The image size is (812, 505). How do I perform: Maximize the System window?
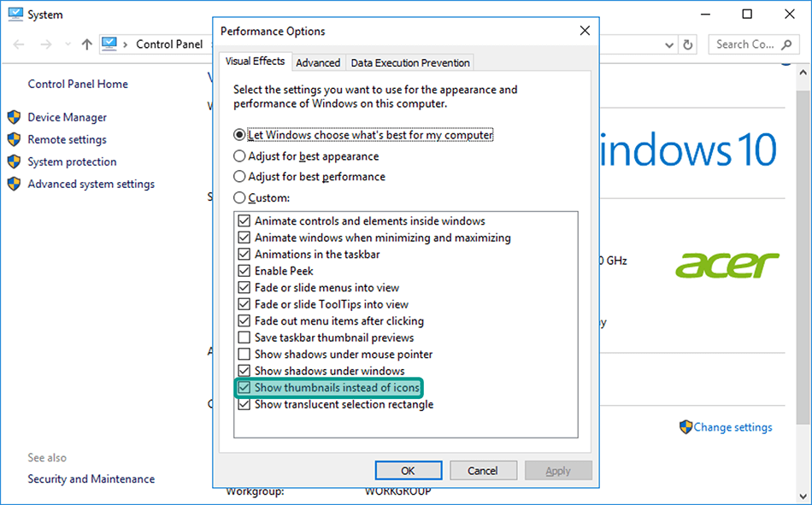[x=747, y=14]
